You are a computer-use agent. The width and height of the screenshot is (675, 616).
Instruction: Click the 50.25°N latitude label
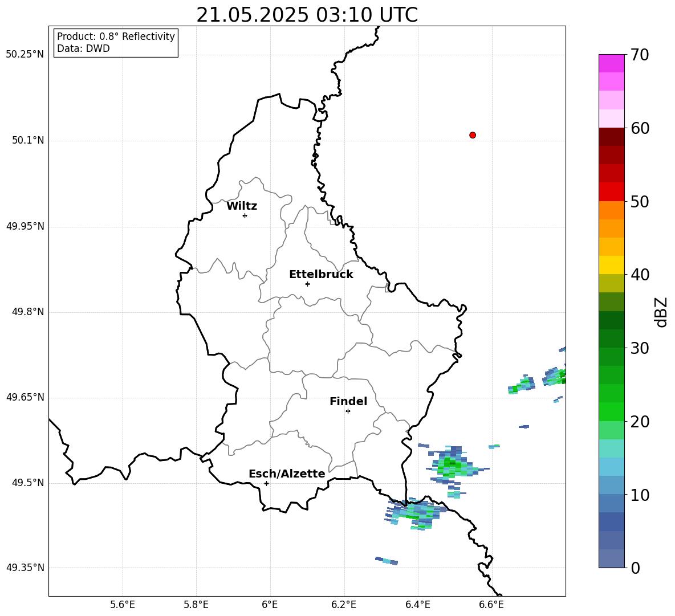[25, 55]
